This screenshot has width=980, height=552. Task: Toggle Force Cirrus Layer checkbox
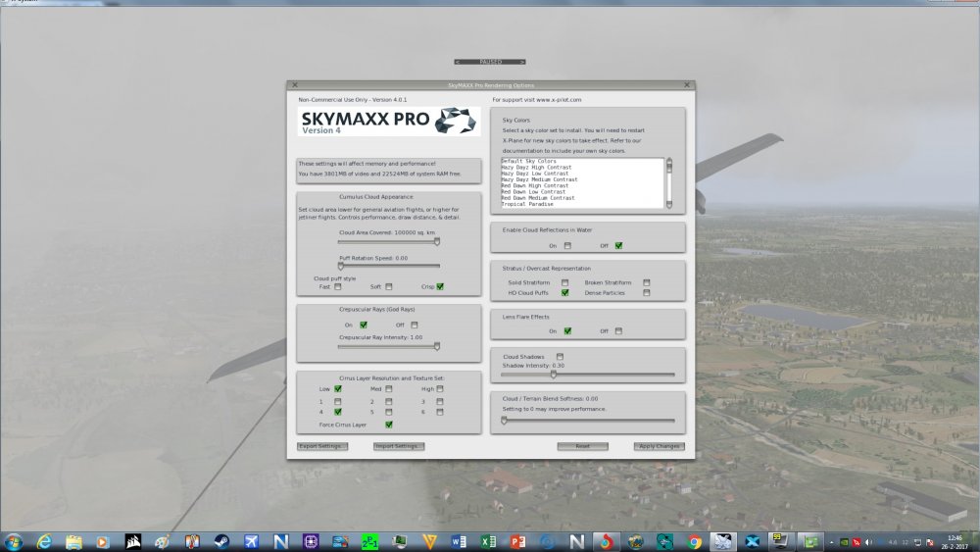389,425
